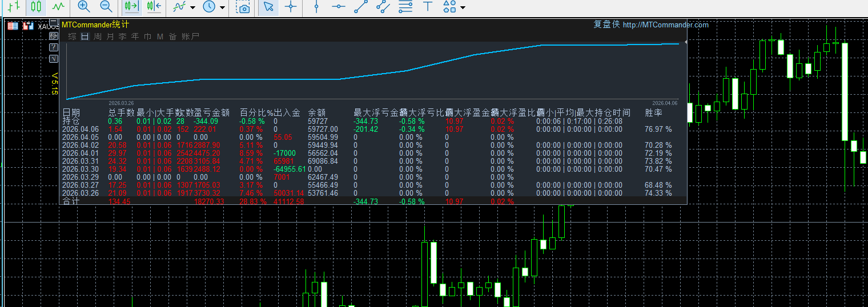Viewport: 868px width, 307px height.
Task: Switch to the 综 summary tab
Action: coord(73,37)
